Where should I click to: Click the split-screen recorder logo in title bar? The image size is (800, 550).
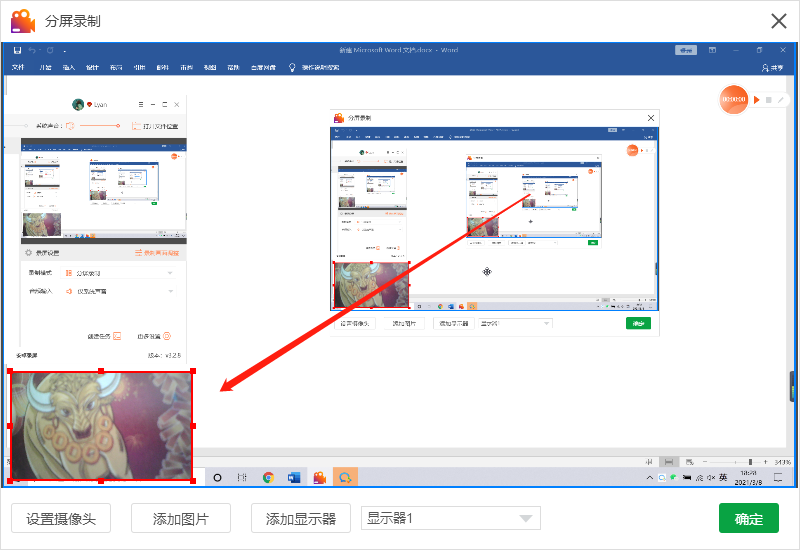(23, 20)
